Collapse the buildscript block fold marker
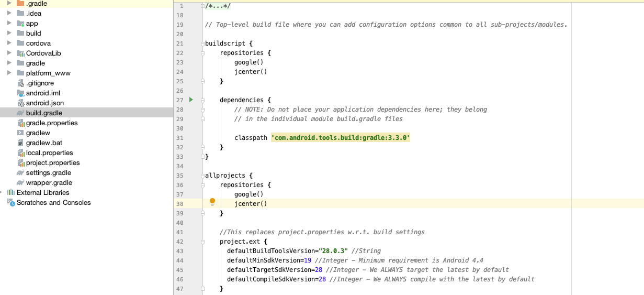644x295 pixels. click(202, 43)
